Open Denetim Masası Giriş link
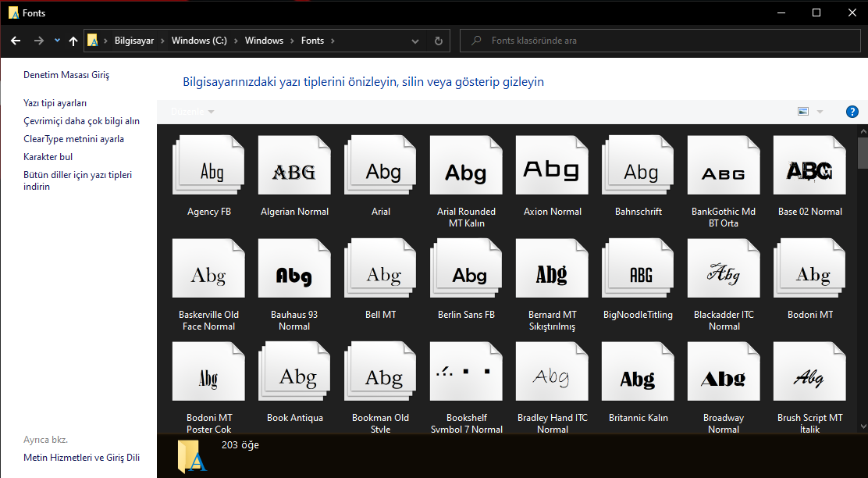The height and width of the screenshot is (478, 868). pyautogui.click(x=66, y=75)
